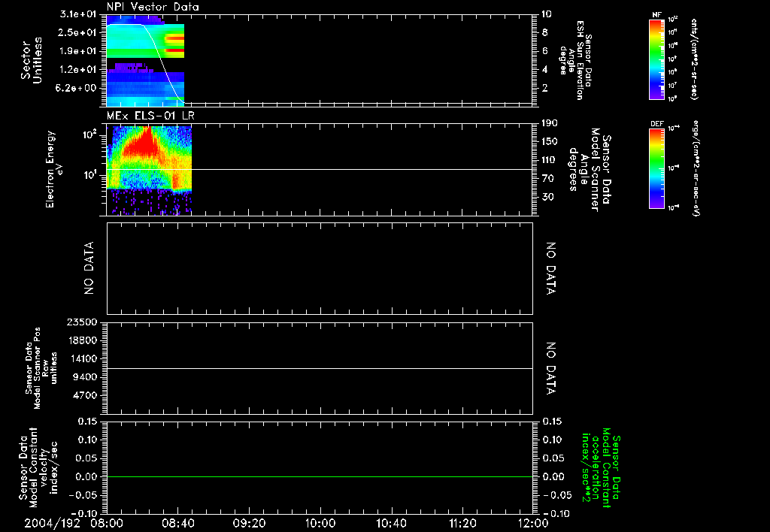Click the 'NF' label above the color bar
Viewport: 770px width, 532px height.
coord(656,15)
